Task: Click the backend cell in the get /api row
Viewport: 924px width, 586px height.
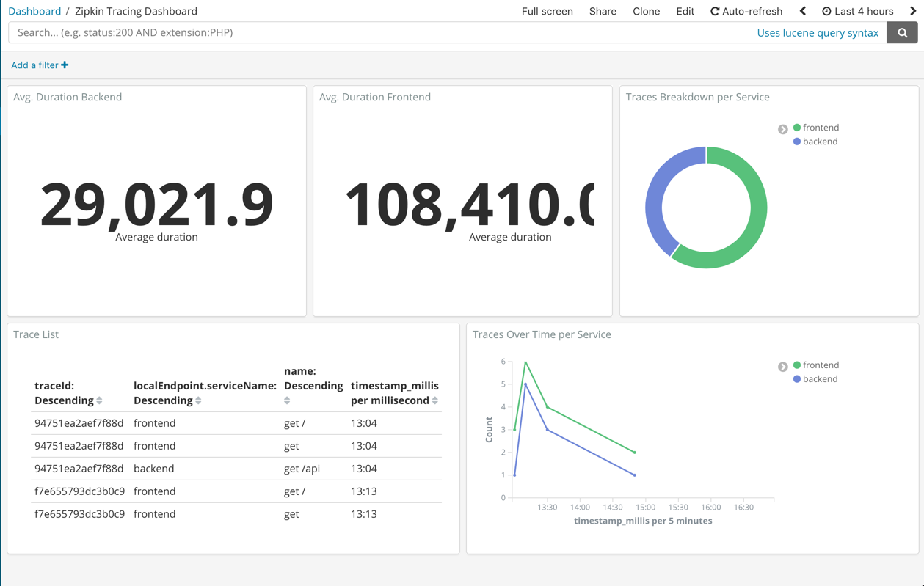Action: click(154, 469)
